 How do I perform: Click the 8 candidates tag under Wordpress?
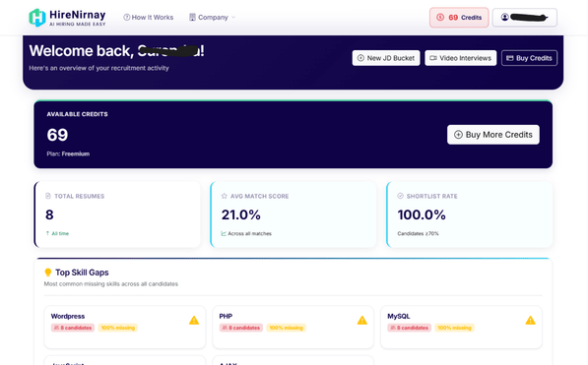pyautogui.click(x=73, y=328)
